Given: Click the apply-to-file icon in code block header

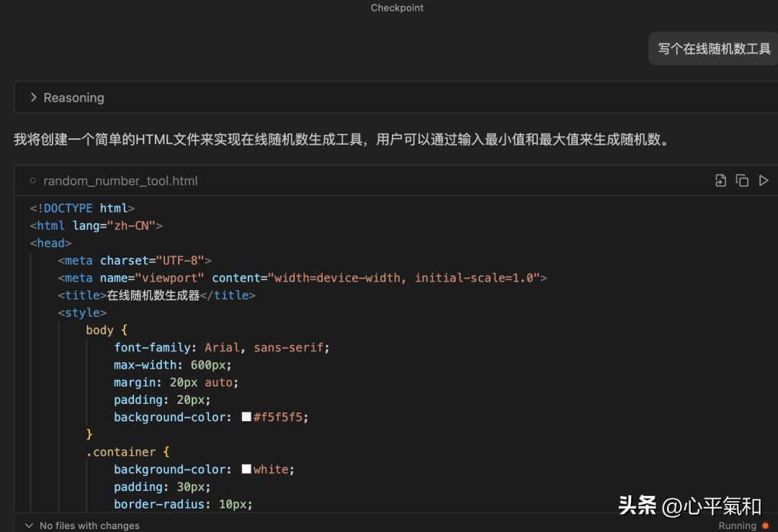Looking at the screenshot, I should coord(720,181).
